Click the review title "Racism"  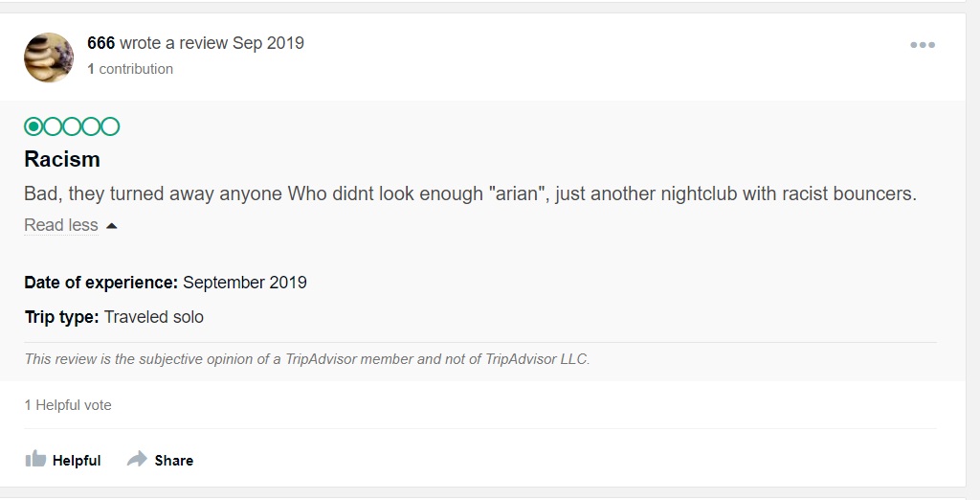pyautogui.click(x=62, y=159)
